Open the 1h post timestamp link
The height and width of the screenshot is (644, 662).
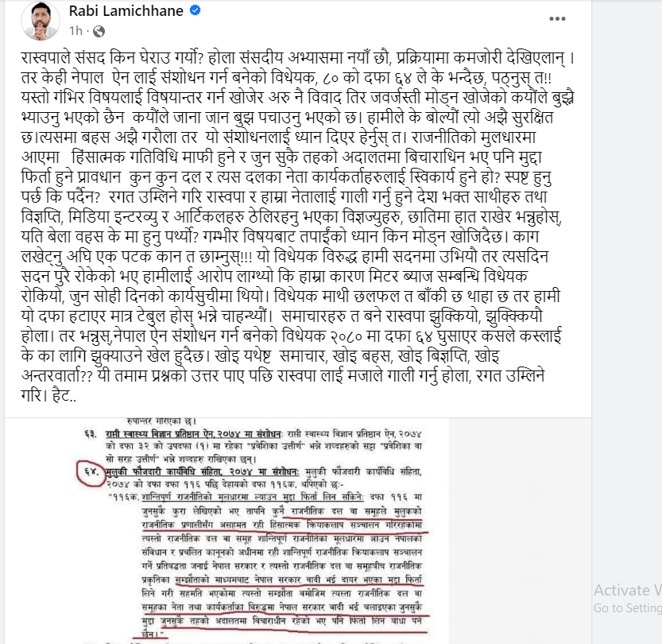click(75, 31)
